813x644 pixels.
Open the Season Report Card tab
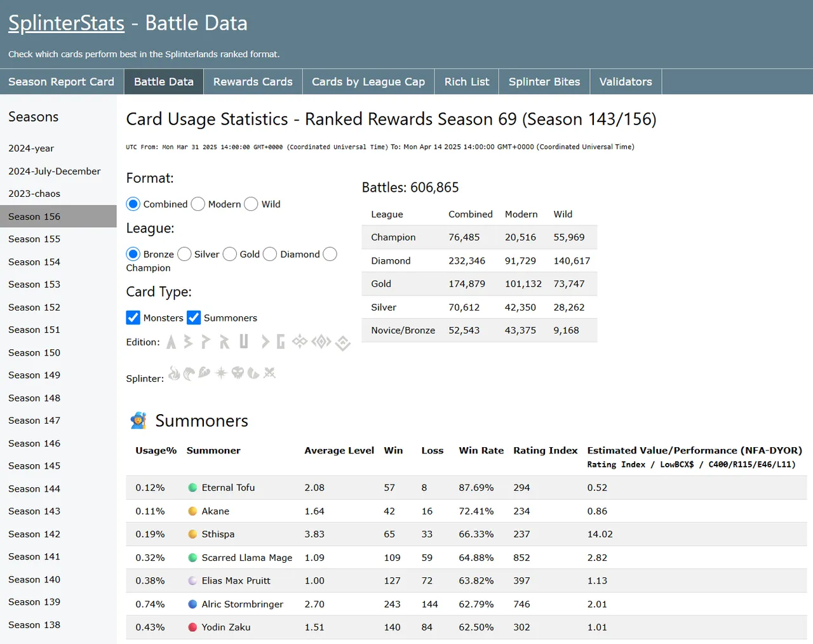62,81
